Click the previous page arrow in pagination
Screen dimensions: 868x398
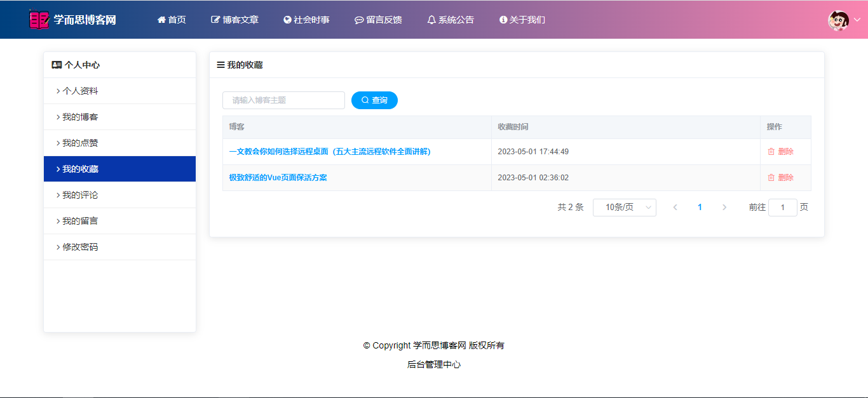[x=675, y=208]
